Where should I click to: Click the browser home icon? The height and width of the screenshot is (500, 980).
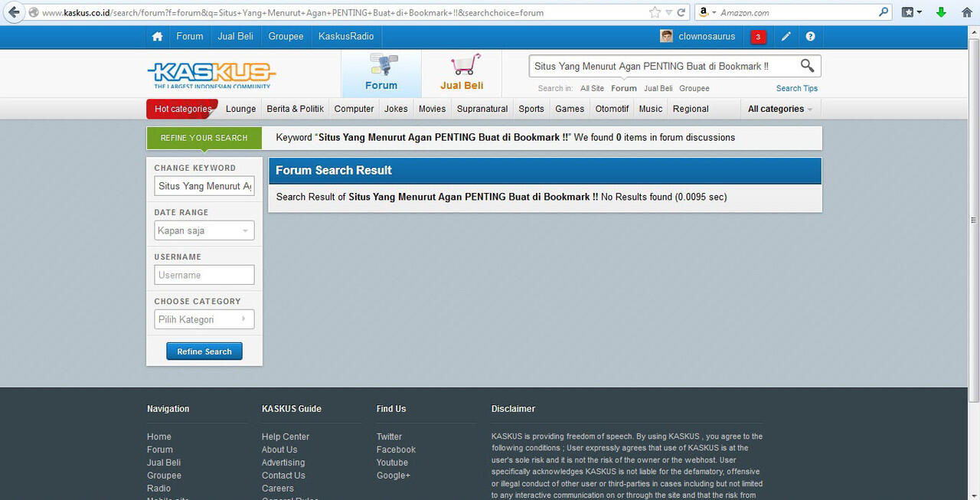[x=966, y=12]
